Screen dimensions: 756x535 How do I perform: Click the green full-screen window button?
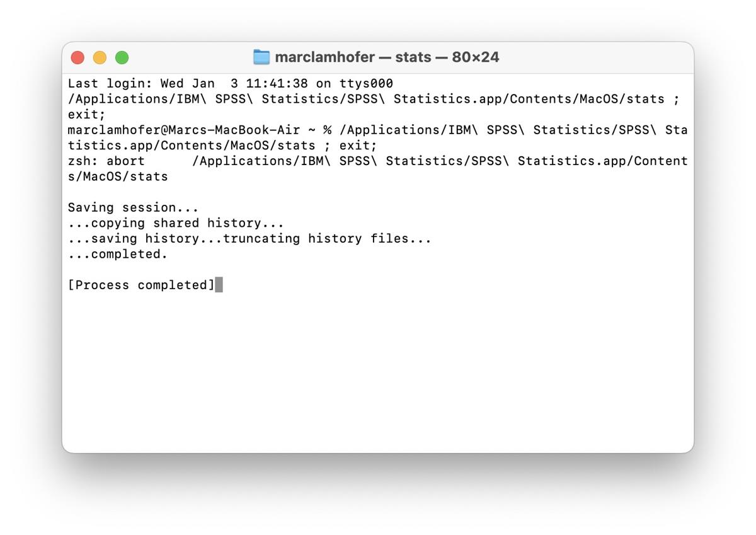click(122, 57)
